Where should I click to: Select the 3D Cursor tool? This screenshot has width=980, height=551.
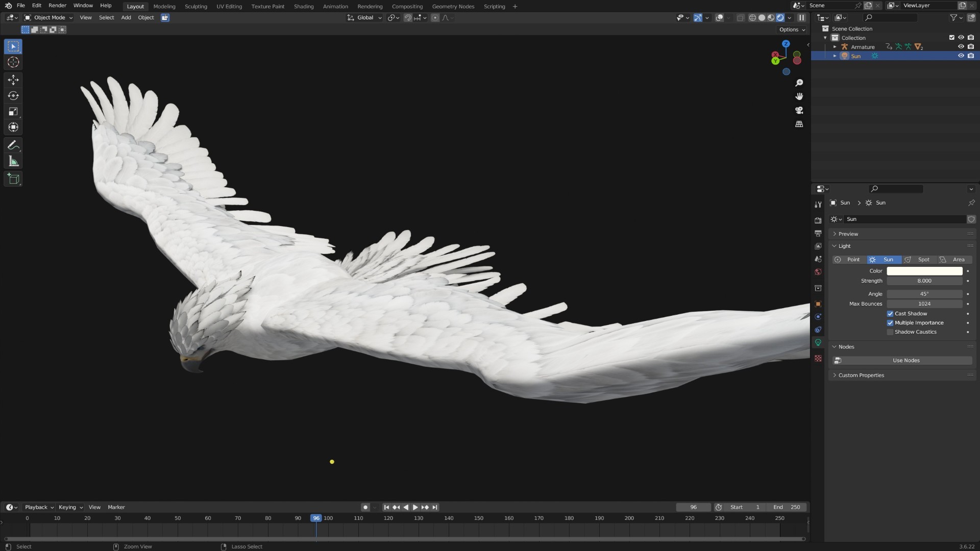click(x=13, y=62)
